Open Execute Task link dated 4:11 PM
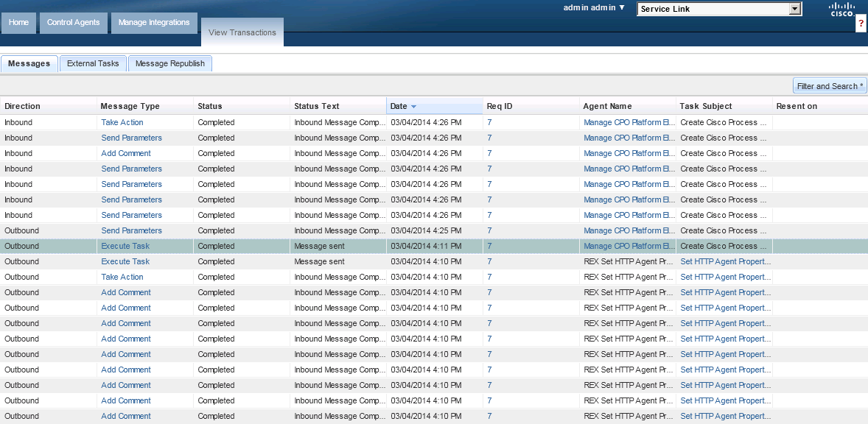This screenshot has width=868, height=424. tap(126, 246)
